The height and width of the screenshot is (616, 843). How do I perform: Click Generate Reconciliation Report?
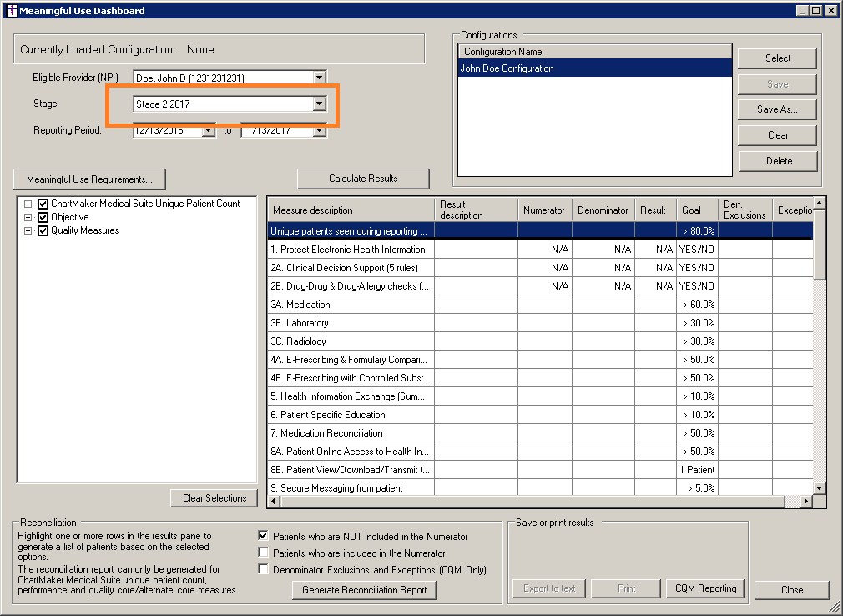[364, 590]
